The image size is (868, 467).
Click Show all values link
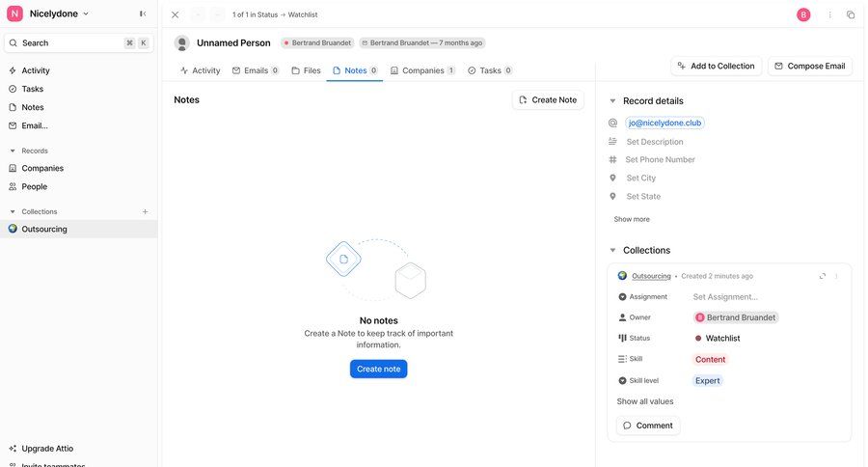click(x=645, y=401)
